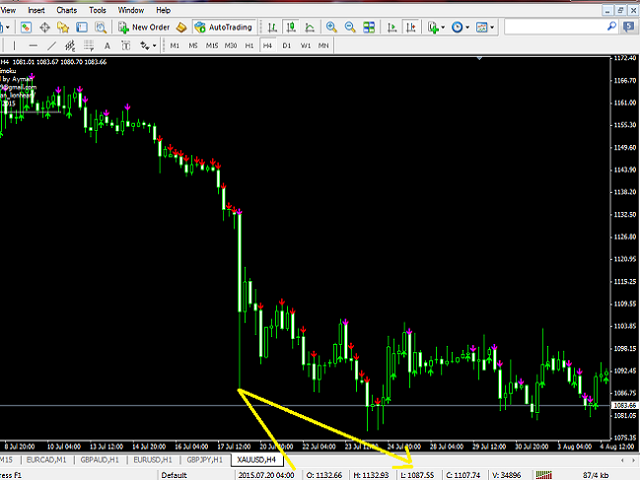Screen dimensions: 640x480
Task: Switch to the MN timeframe
Action: point(323,46)
